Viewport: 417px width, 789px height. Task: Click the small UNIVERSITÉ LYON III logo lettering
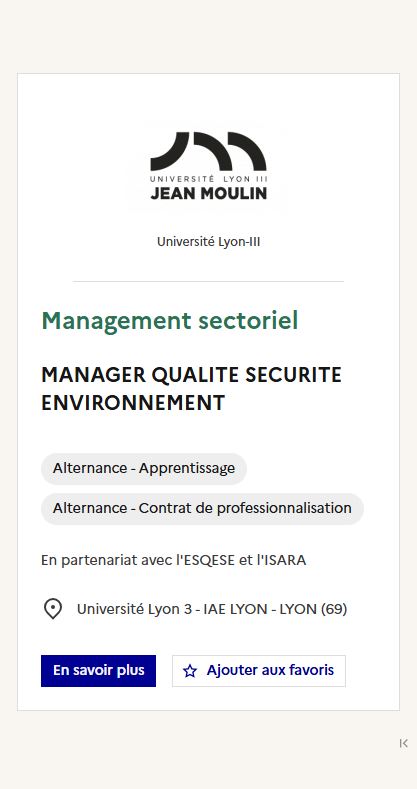208,179
